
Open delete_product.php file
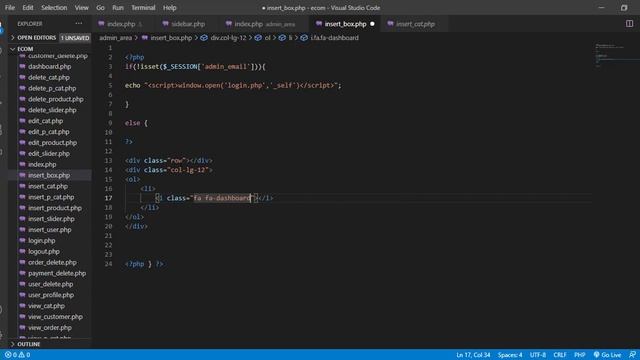(56, 99)
